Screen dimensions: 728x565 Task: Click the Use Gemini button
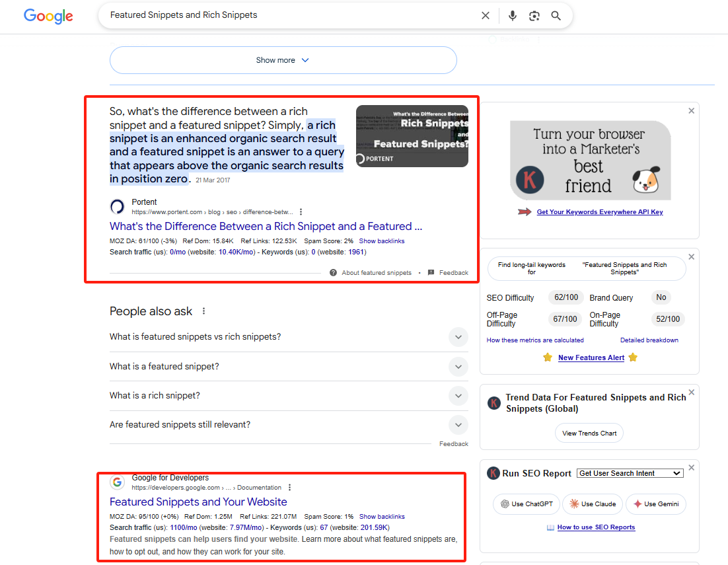[655, 504]
